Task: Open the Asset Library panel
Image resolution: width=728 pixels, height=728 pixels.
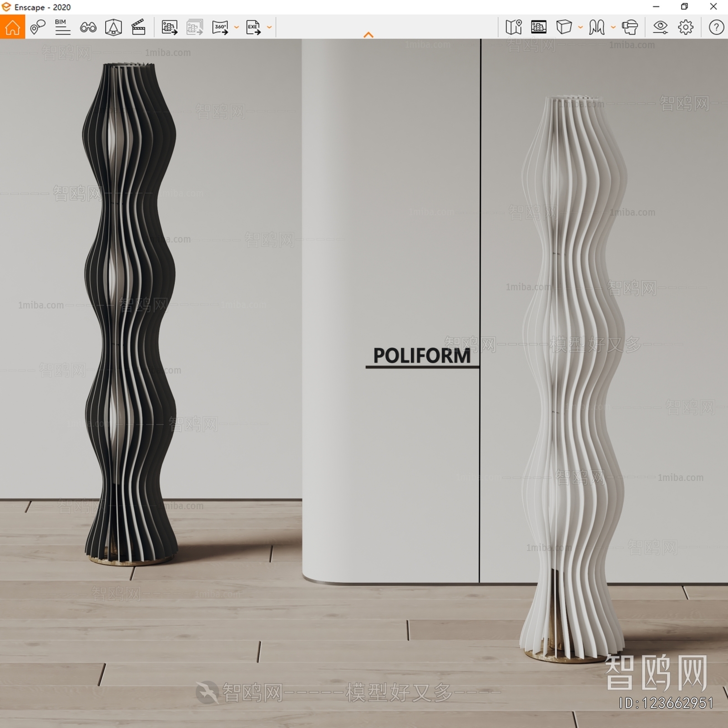Action: [x=539, y=27]
